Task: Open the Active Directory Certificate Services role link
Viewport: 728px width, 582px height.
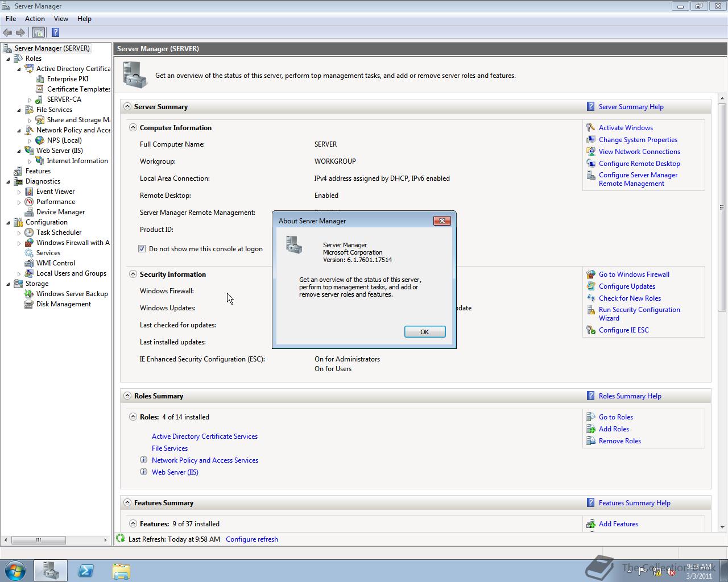Action: (x=205, y=436)
